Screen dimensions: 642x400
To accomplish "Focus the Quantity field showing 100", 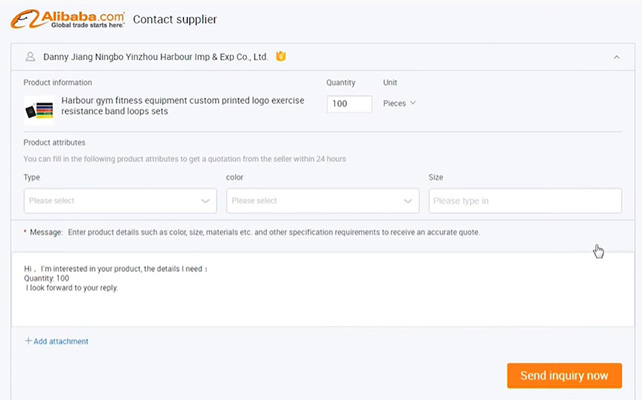I will pyautogui.click(x=349, y=104).
